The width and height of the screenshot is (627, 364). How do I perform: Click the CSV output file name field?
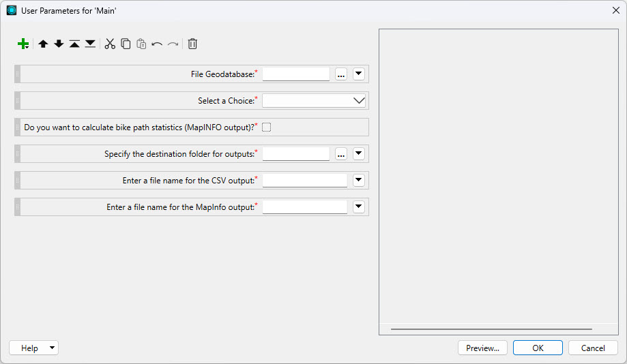[305, 180]
